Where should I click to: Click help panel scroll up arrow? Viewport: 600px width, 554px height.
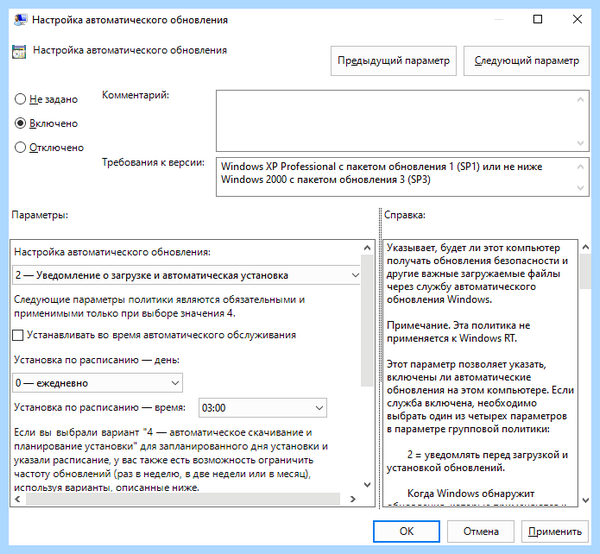[585, 247]
